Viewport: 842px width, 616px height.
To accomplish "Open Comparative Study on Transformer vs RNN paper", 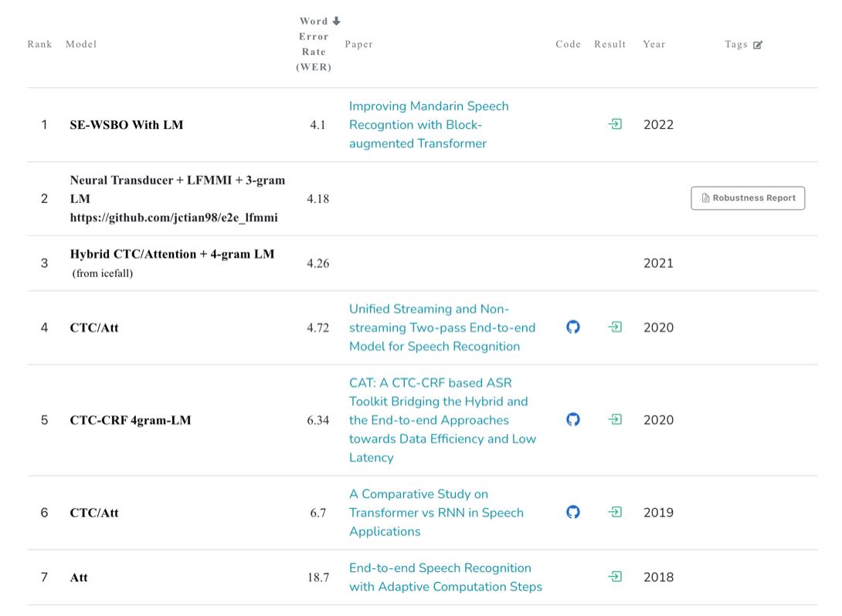I will click(x=436, y=513).
